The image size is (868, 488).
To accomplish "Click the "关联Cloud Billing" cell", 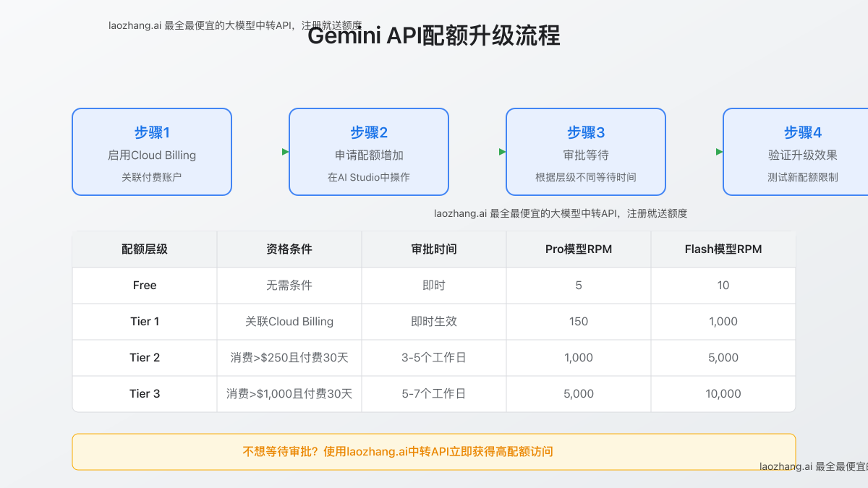I will 289,322.
